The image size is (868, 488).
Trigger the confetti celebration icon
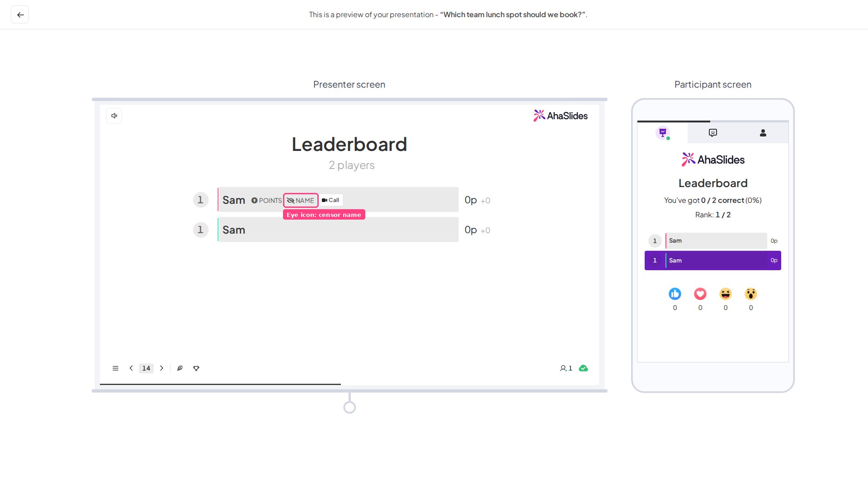pyautogui.click(x=180, y=368)
